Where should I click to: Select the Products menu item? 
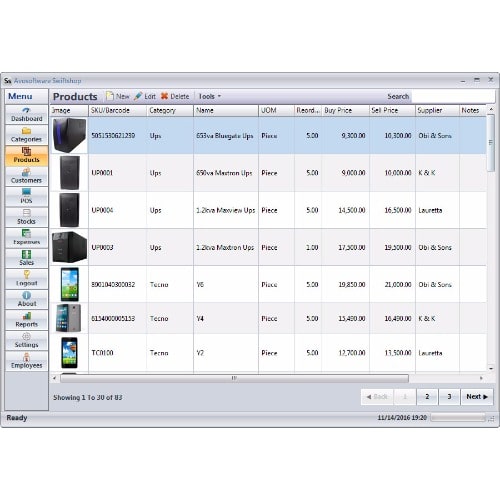click(27, 156)
